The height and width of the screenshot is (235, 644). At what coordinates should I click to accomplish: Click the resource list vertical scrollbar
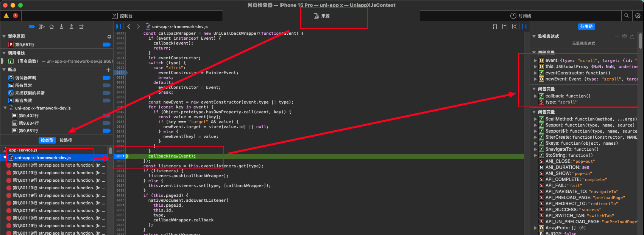(x=111, y=150)
